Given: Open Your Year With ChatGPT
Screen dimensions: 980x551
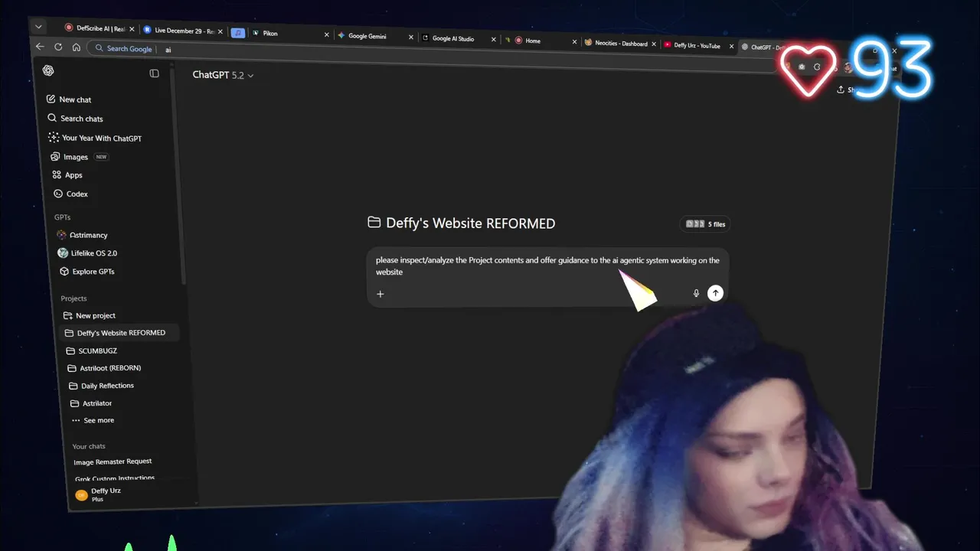Looking at the screenshot, I should [95, 138].
